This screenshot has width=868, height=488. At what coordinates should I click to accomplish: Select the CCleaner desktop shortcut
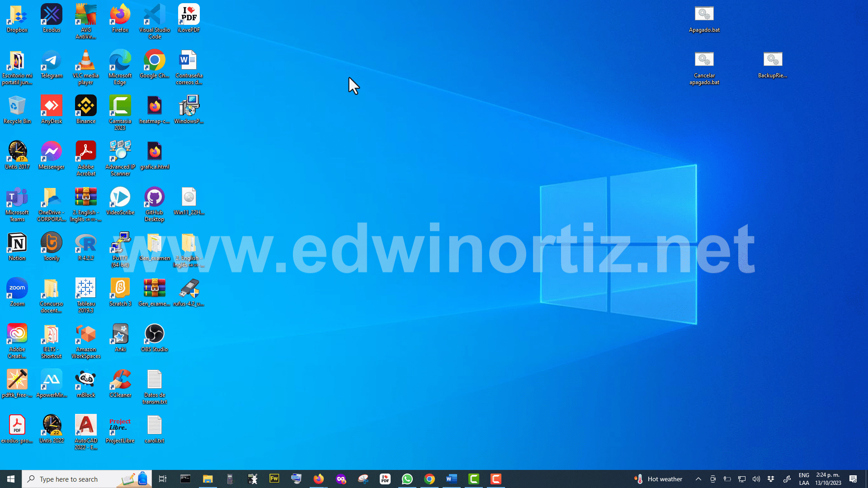120,384
